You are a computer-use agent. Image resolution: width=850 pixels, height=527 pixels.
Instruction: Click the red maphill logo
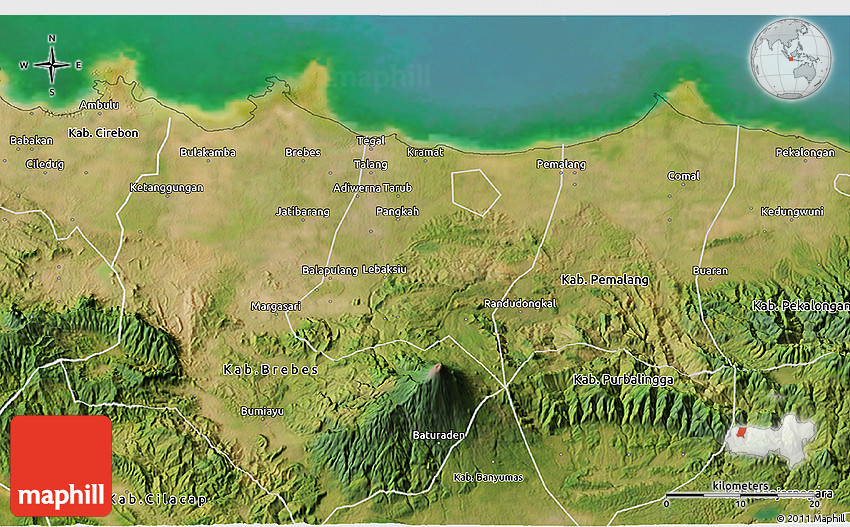coord(61,466)
